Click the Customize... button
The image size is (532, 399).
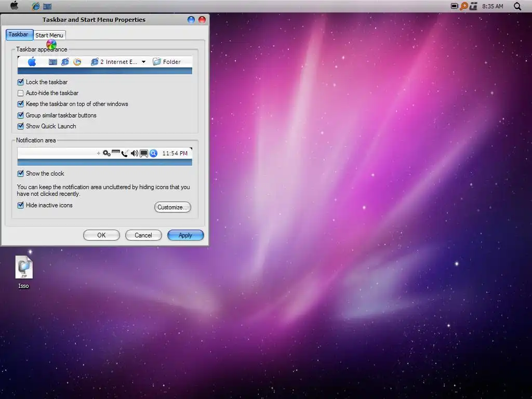[x=172, y=207]
